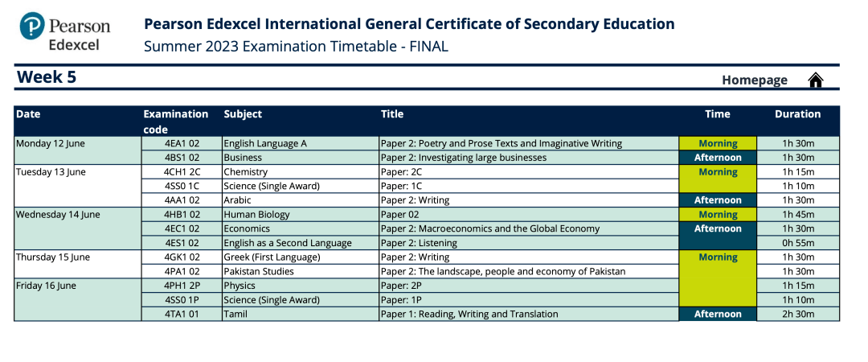Select Paper 2: Listening title cell
Screen dimensions: 868x362
click(529, 243)
